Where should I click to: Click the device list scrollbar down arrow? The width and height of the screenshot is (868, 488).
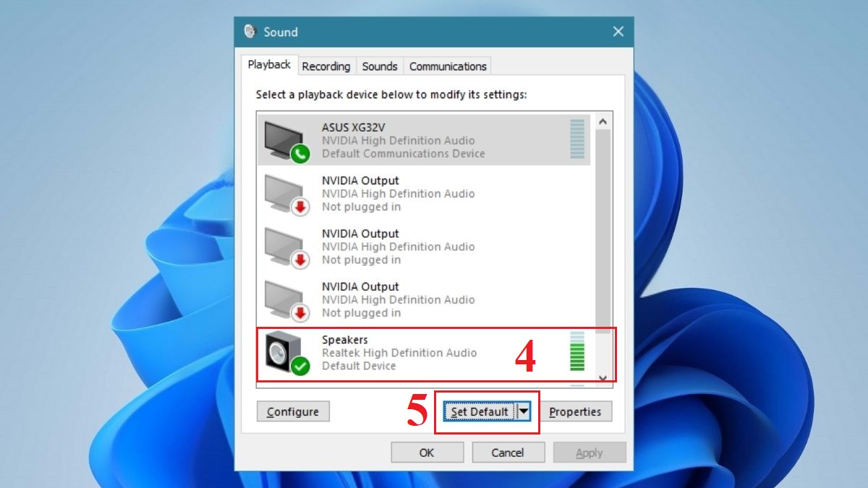tap(603, 377)
